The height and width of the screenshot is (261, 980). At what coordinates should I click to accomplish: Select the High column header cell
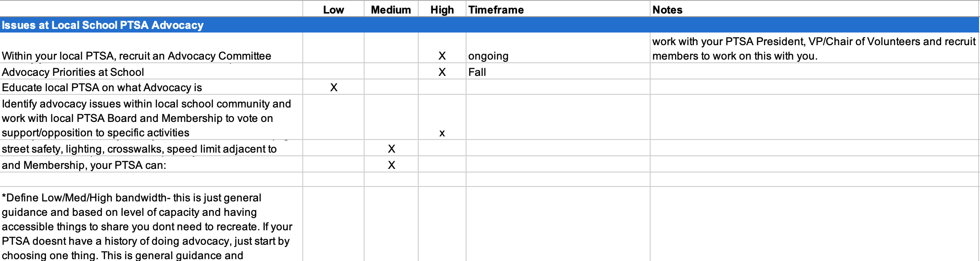[442, 9]
